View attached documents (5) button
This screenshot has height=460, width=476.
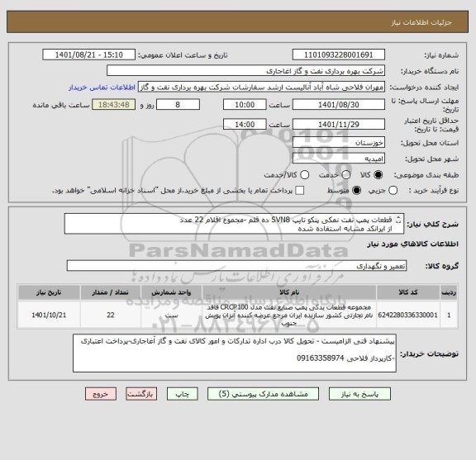[263, 394]
